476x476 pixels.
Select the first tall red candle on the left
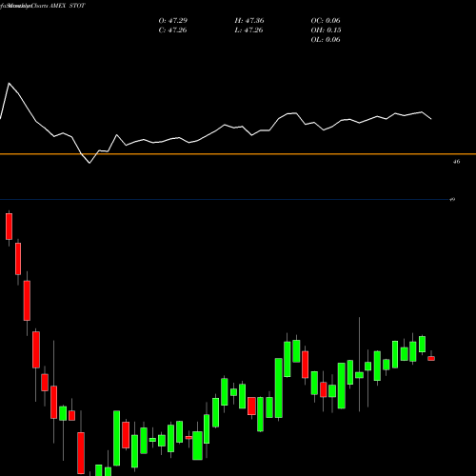(x=9, y=227)
